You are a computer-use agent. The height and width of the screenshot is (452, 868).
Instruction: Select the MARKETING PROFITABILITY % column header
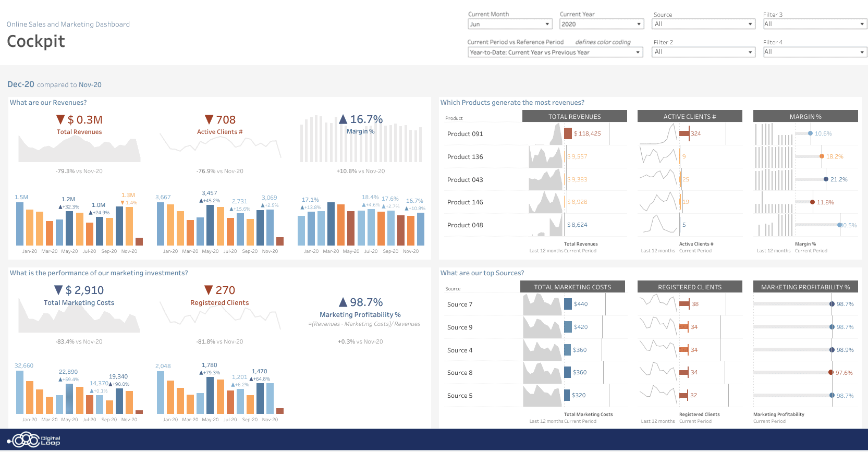(805, 287)
